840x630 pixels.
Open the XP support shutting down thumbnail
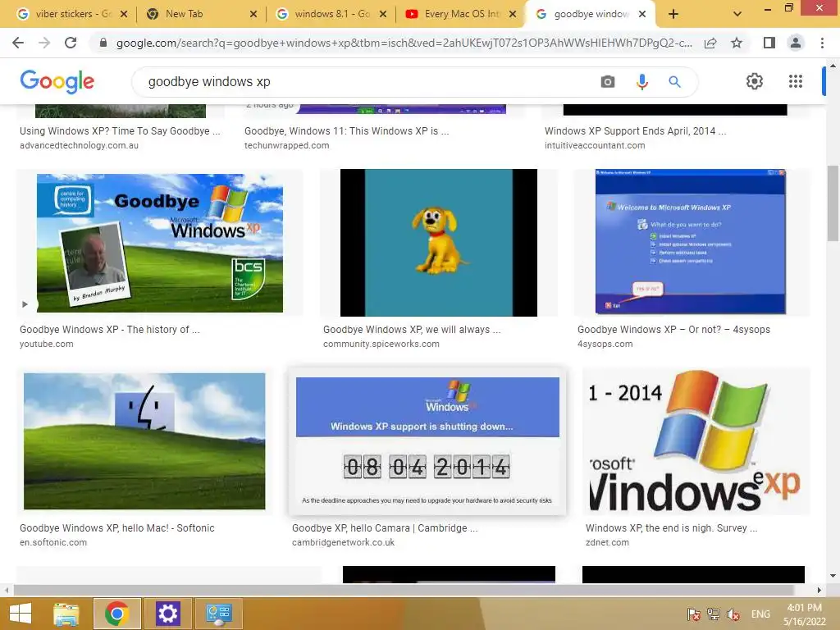427,441
